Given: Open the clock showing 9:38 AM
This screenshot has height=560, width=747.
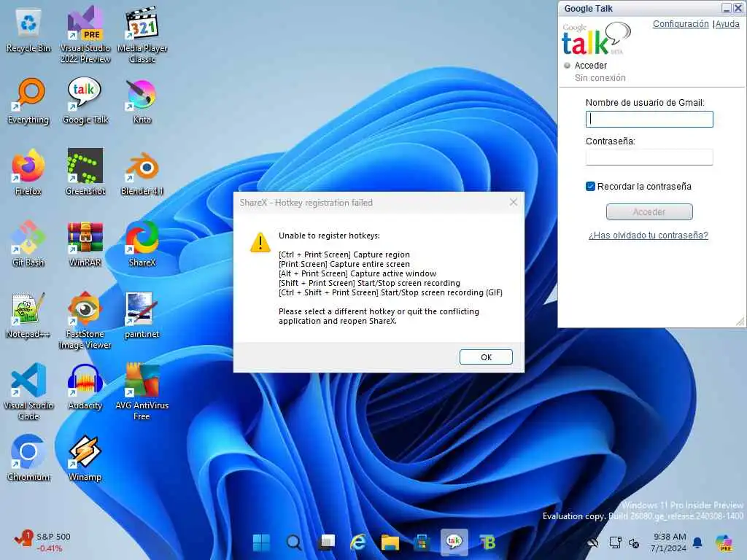Looking at the screenshot, I should 669,542.
